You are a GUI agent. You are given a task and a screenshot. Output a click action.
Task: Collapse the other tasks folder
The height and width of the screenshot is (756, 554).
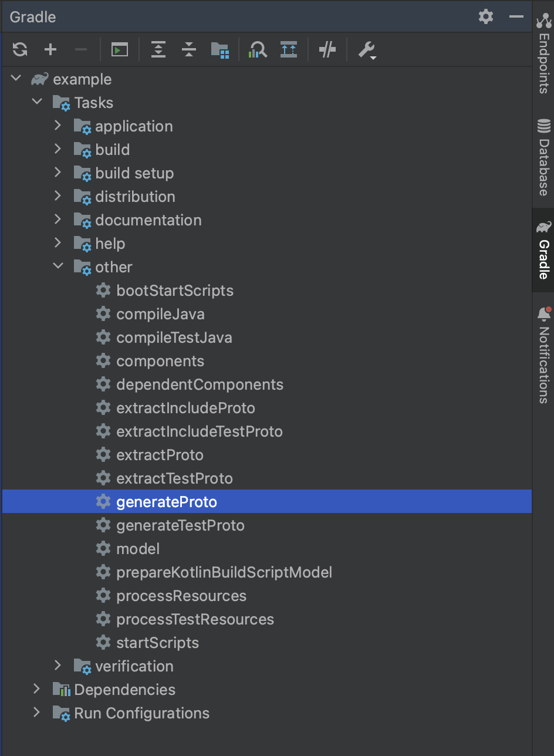[58, 266]
